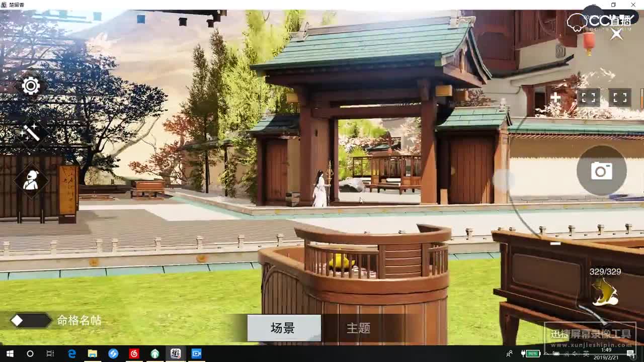Open File Explorer from the taskbar
The height and width of the screenshot is (362, 644).
tap(92, 353)
